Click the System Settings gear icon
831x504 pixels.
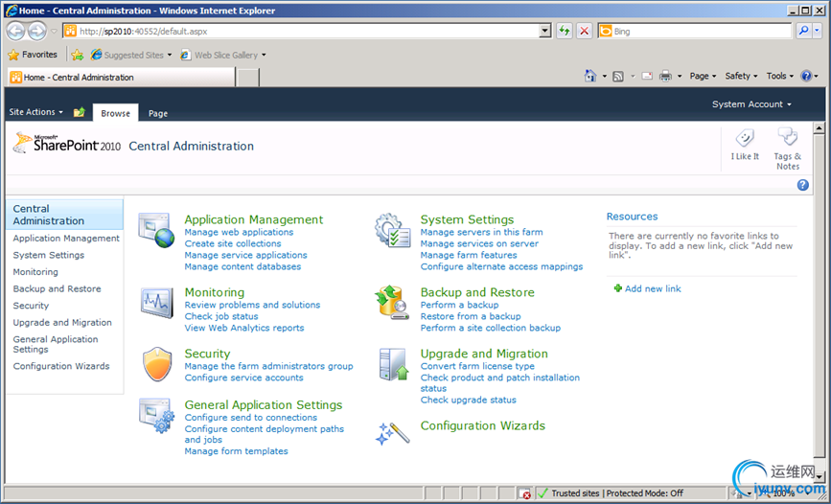[392, 231]
